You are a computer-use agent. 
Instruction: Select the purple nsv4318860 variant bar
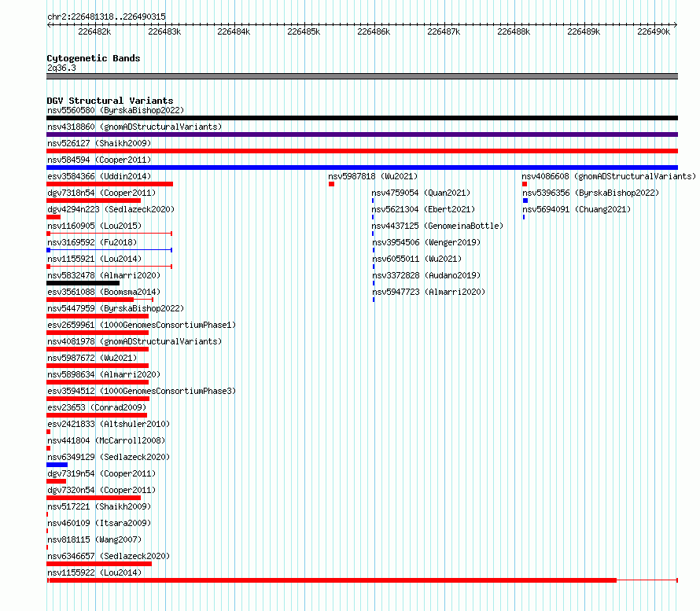(362, 134)
